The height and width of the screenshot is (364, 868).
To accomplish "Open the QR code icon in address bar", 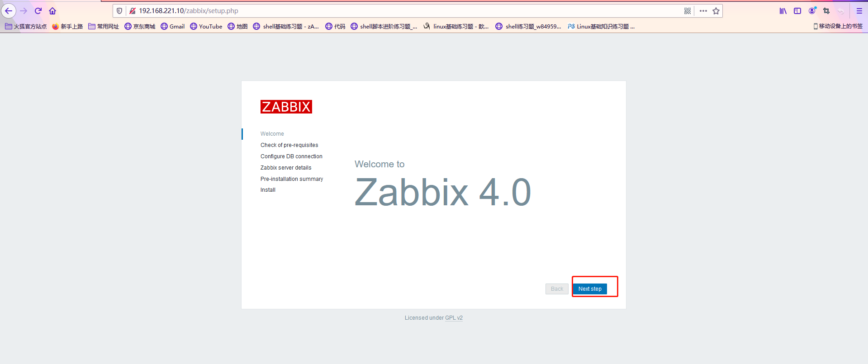I will (688, 11).
